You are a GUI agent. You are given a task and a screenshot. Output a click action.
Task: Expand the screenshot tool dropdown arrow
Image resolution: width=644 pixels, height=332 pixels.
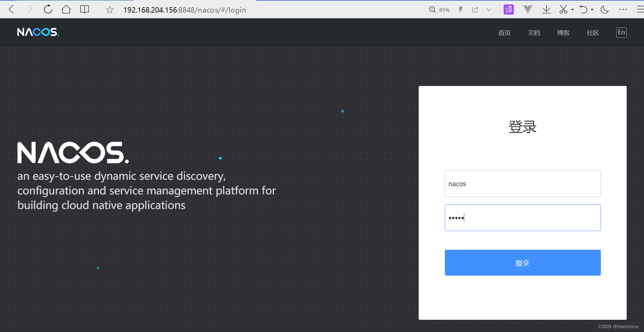pyautogui.click(x=573, y=10)
